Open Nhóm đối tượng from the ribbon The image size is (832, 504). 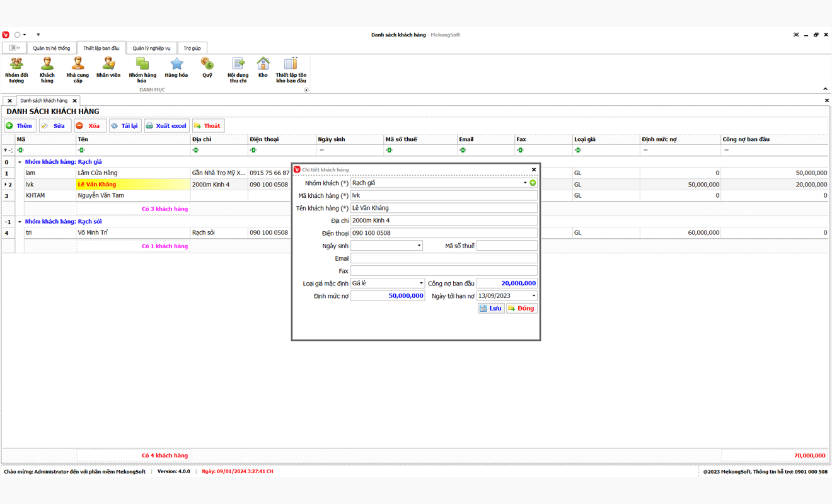[16, 69]
